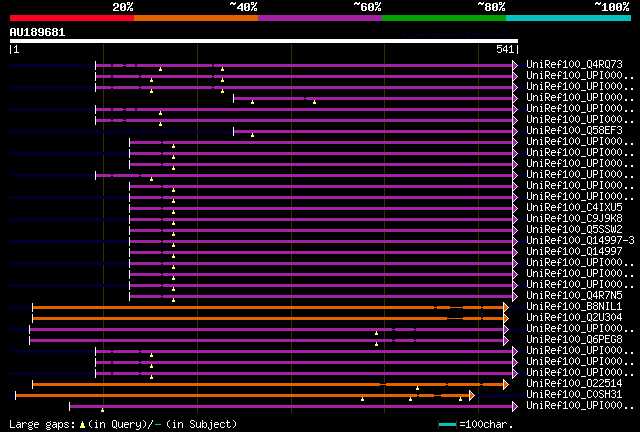Click the yellow gap marker under the O22514 bar
Screen dimensions: 640x432
click(x=417, y=388)
